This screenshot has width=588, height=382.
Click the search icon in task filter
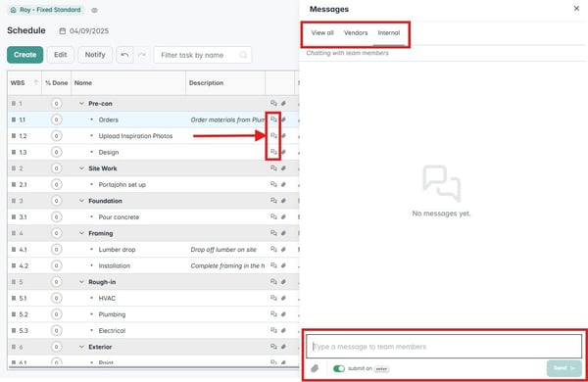243,55
